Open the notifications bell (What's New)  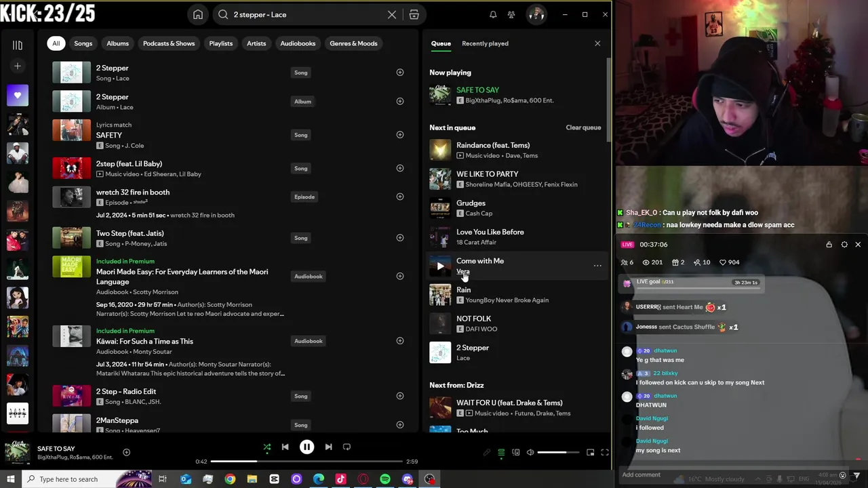493,14
